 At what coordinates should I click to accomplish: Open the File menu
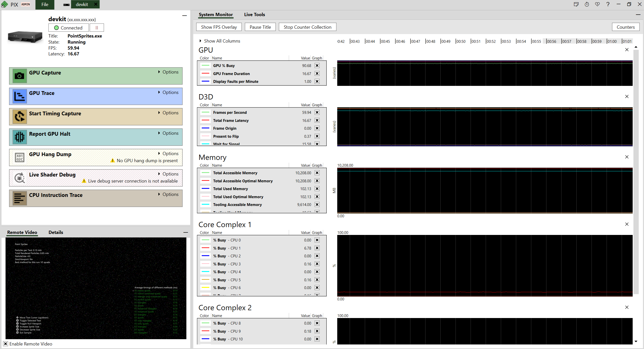tap(45, 5)
